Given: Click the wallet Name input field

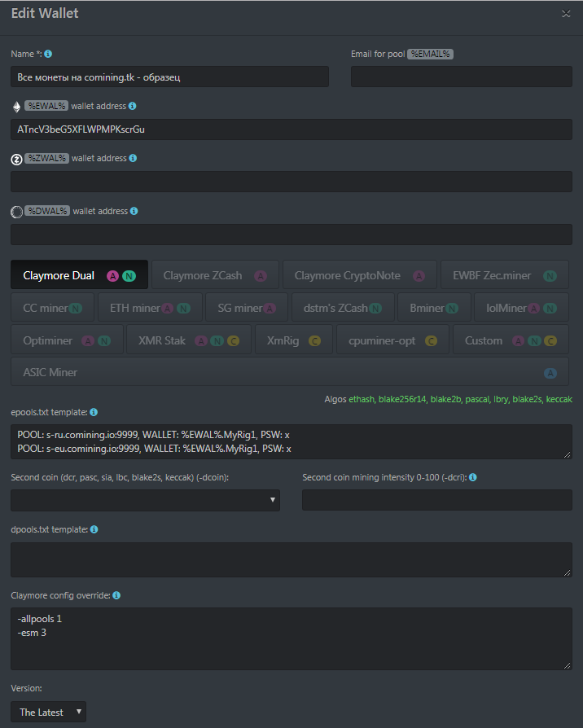Looking at the screenshot, I should coord(170,77).
